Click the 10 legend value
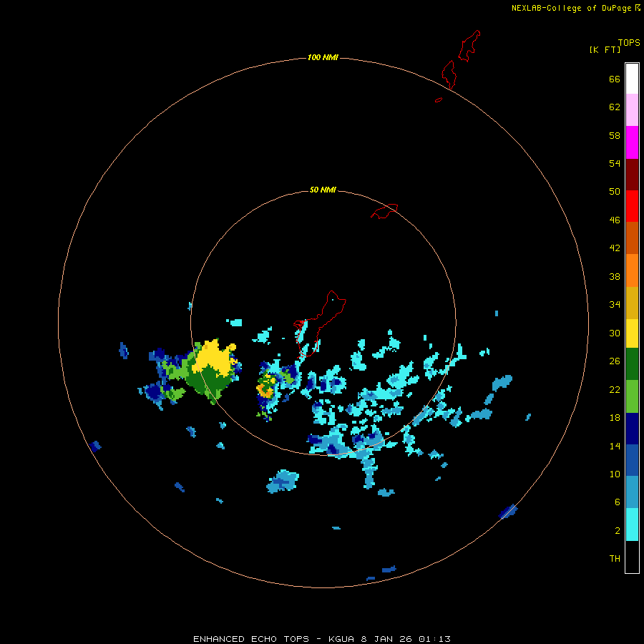Screen dimensions: 644x644 click(615, 474)
